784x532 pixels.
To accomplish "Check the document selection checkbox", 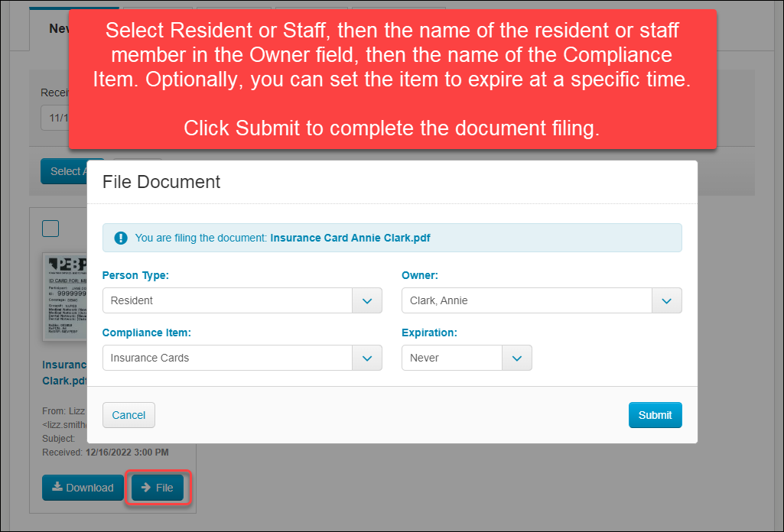I will (x=50, y=229).
